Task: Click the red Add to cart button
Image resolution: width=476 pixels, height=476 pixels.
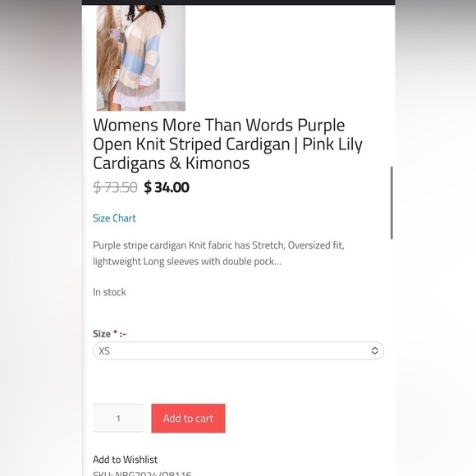Action: pyautogui.click(x=188, y=419)
